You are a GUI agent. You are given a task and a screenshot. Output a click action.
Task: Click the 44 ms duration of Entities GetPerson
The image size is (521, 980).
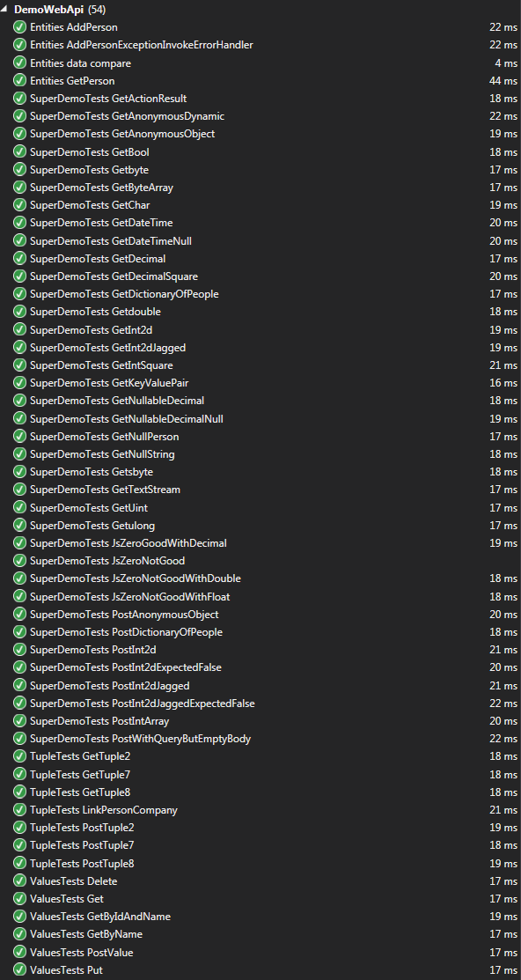click(x=503, y=81)
